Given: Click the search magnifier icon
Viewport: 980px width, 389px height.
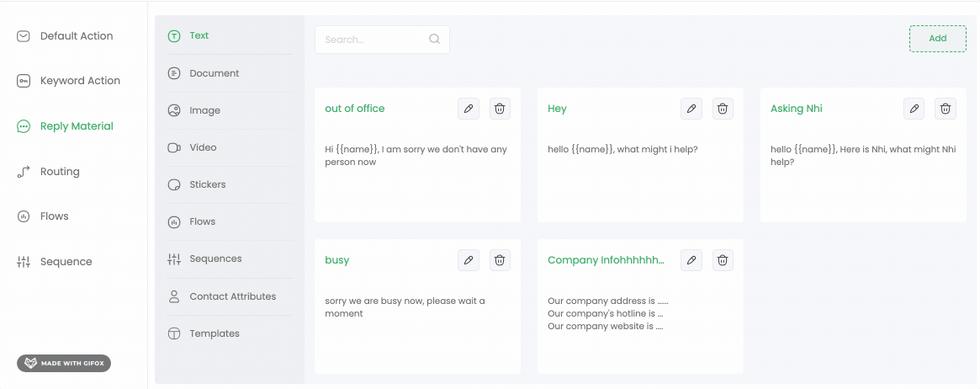Looking at the screenshot, I should coord(434,40).
